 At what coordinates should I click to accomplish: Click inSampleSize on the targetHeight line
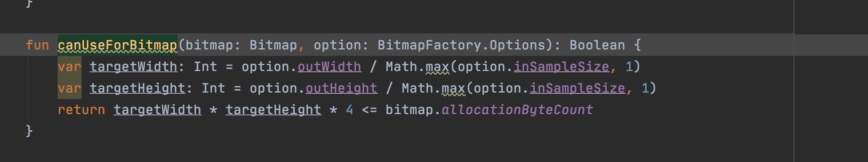pos(577,88)
